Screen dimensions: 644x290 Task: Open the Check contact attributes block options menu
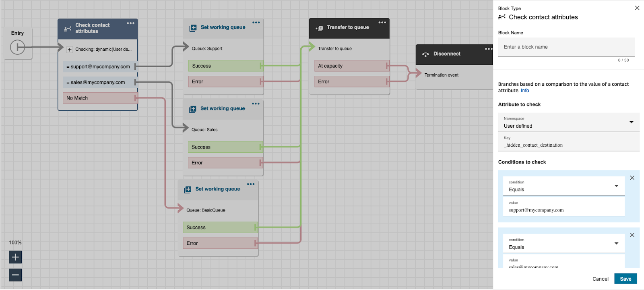coord(131,23)
